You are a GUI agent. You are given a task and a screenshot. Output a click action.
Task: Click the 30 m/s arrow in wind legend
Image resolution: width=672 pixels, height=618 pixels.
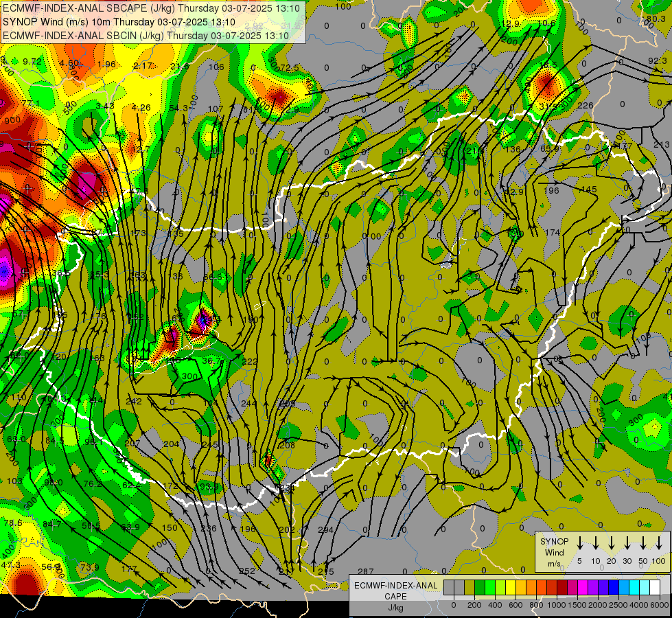coord(627,543)
